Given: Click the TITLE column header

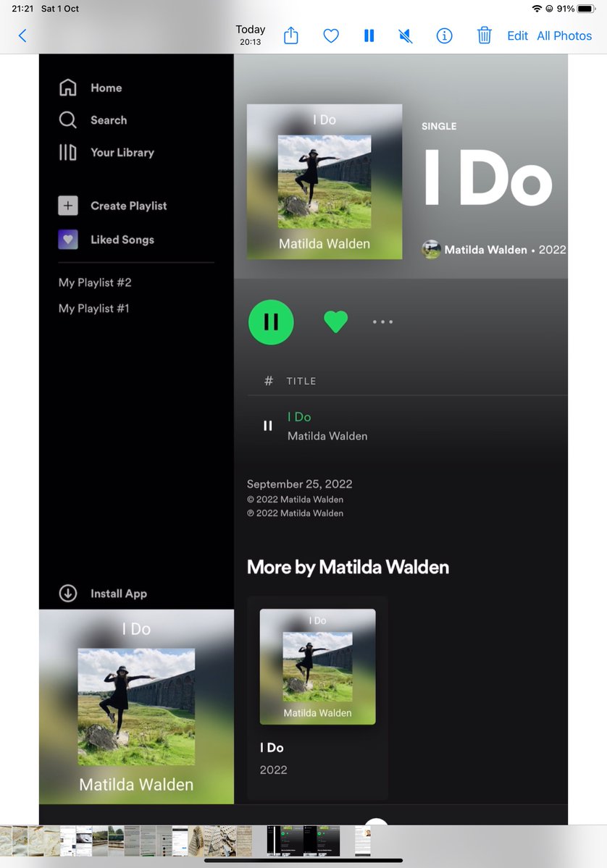Looking at the screenshot, I should click(301, 381).
